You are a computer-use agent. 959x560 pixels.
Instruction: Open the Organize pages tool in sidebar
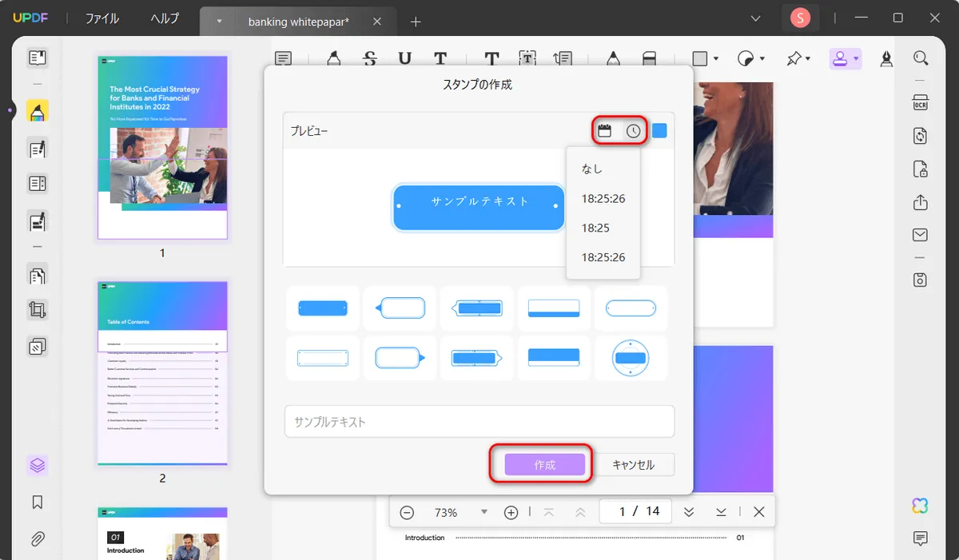(x=37, y=276)
